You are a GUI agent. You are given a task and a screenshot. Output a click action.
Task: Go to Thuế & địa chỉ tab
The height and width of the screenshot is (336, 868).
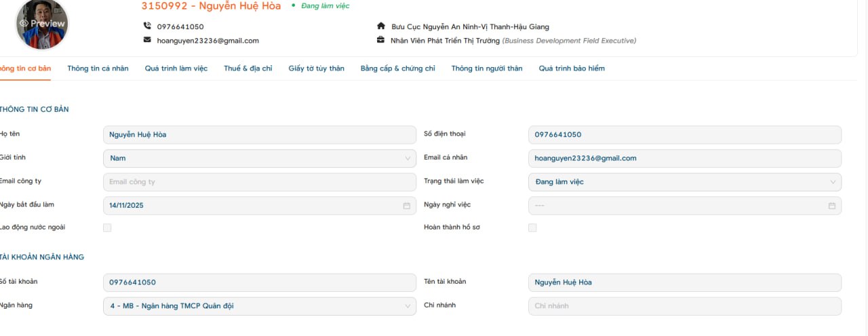[x=248, y=69]
